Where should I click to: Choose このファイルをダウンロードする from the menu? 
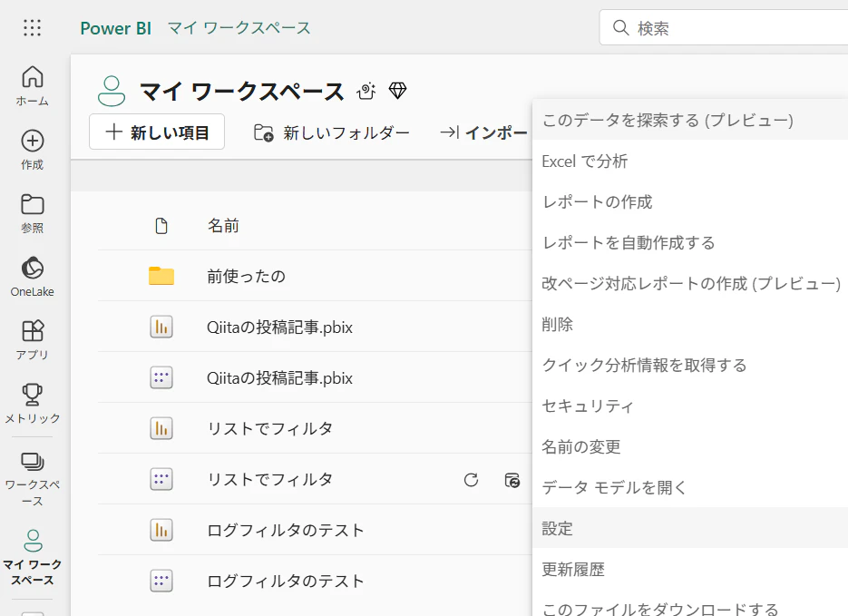[690, 604]
